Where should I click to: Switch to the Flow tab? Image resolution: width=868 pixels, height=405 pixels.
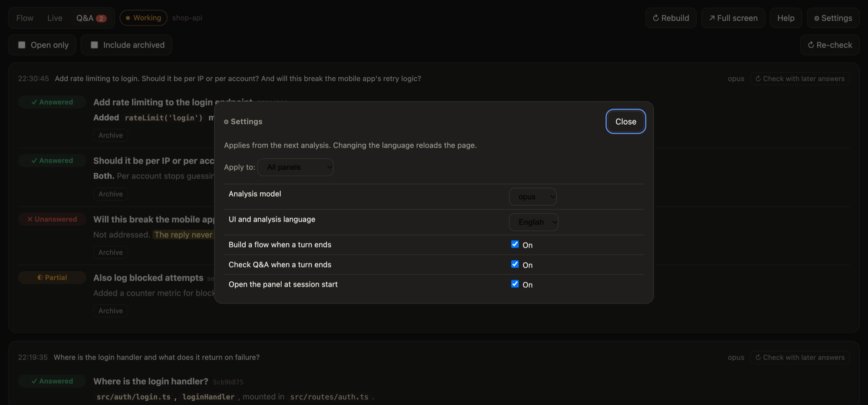coord(25,18)
